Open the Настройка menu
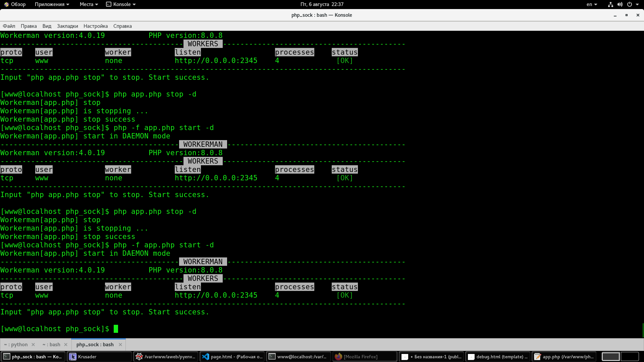 [96, 26]
